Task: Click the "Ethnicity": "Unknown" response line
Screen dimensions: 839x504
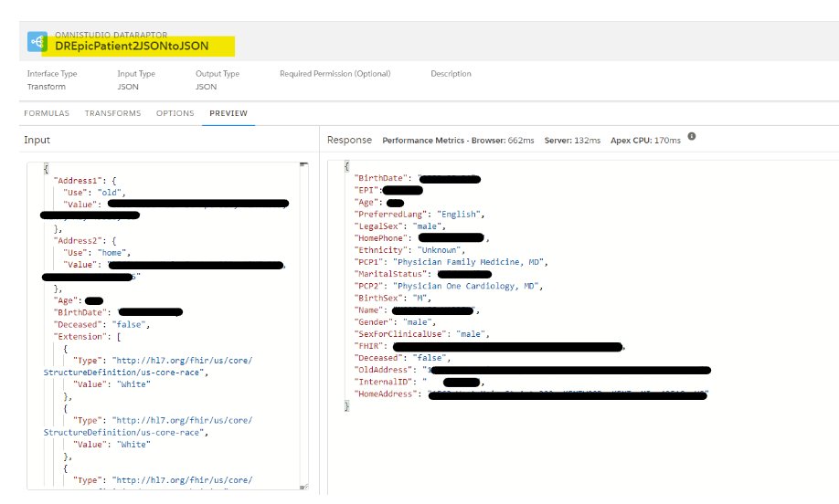Action: (x=409, y=250)
